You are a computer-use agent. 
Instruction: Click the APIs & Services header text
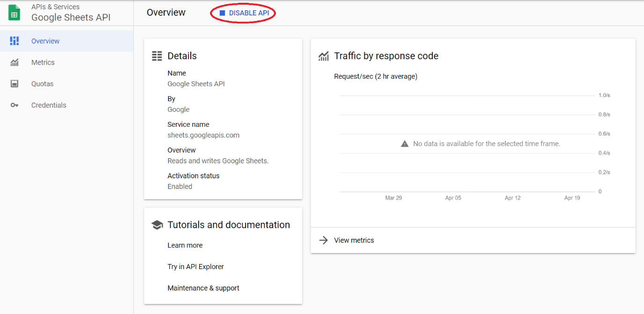click(x=55, y=7)
